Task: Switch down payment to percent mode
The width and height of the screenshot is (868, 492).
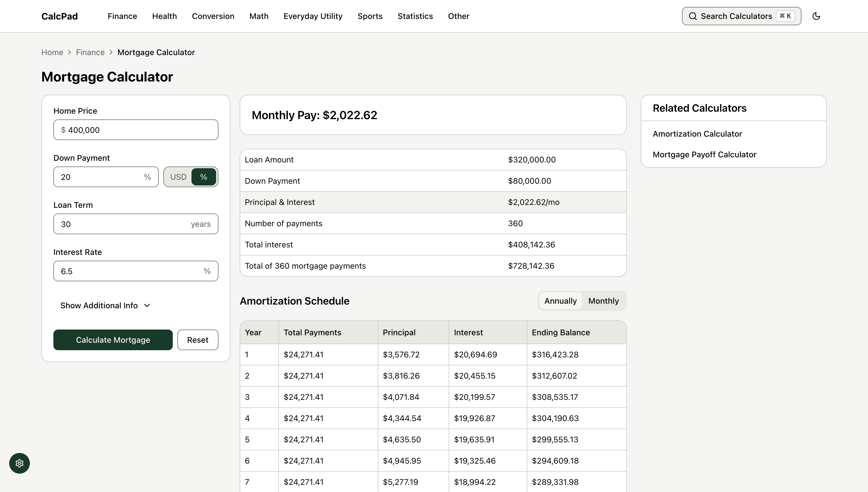Action: pyautogui.click(x=204, y=177)
